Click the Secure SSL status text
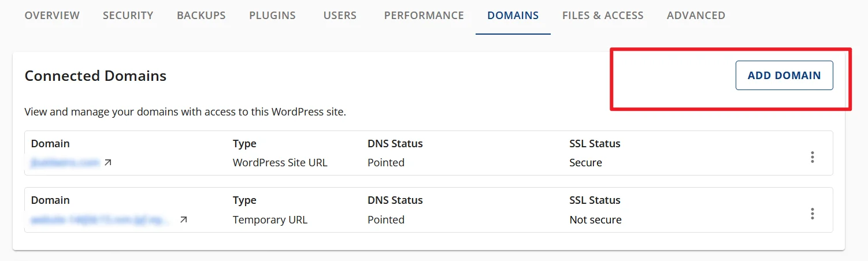 pos(585,163)
